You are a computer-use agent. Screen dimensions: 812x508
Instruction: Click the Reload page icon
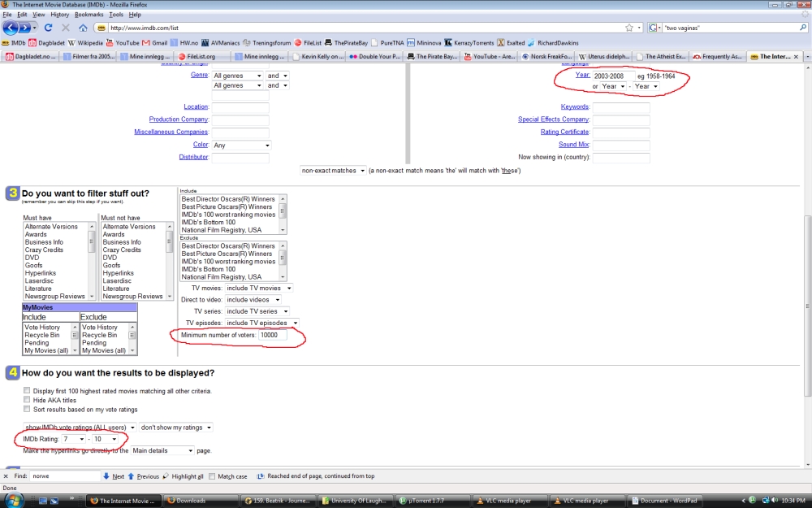tap(48, 28)
